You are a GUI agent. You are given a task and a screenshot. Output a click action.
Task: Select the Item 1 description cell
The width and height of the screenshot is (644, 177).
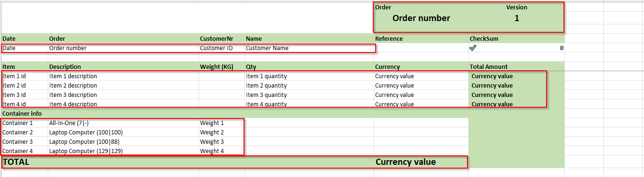pos(123,76)
